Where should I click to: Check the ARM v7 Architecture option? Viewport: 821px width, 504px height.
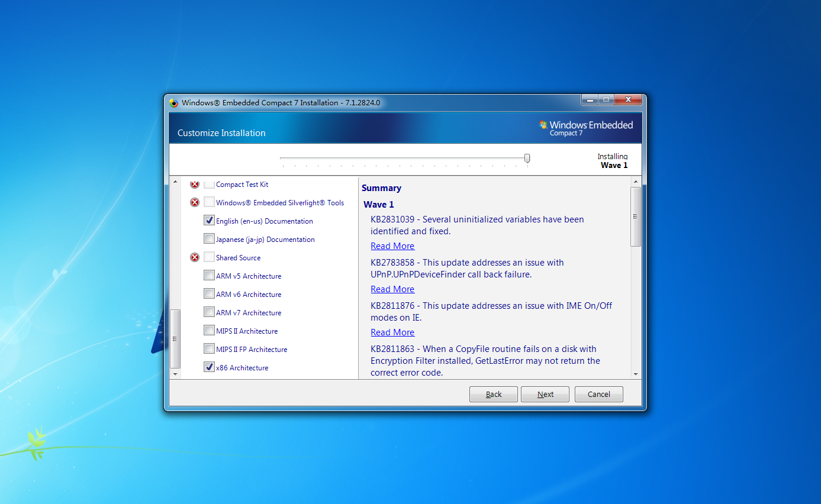(x=209, y=312)
